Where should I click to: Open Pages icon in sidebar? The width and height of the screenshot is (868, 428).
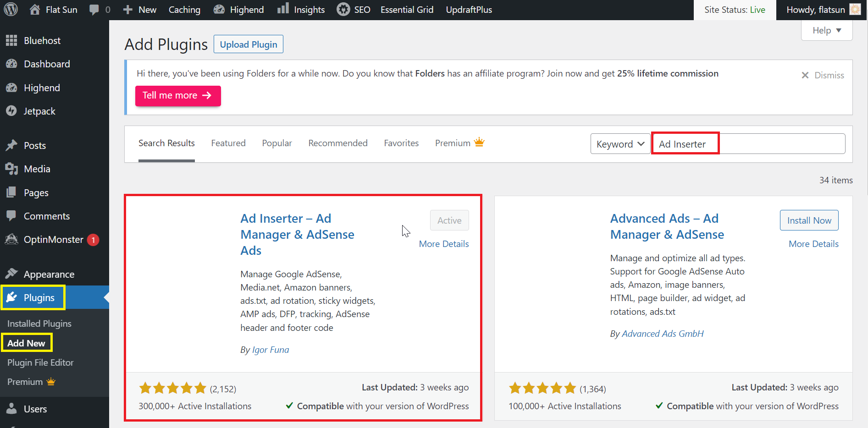11,192
